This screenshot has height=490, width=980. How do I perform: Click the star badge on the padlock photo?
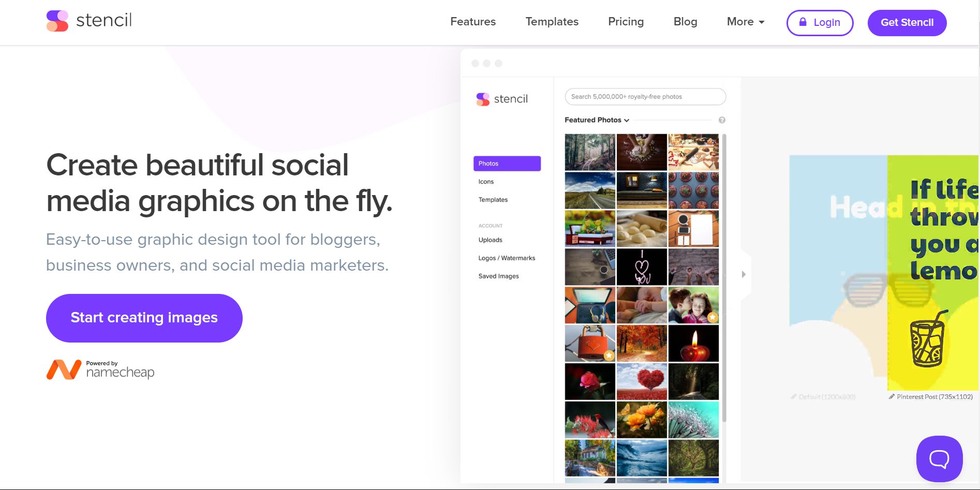pos(609,355)
